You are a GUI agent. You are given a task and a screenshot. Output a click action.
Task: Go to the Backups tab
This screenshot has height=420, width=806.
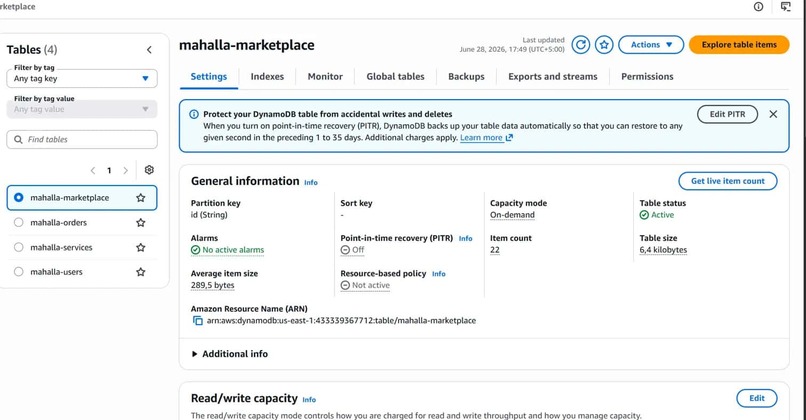(x=466, y=77)
